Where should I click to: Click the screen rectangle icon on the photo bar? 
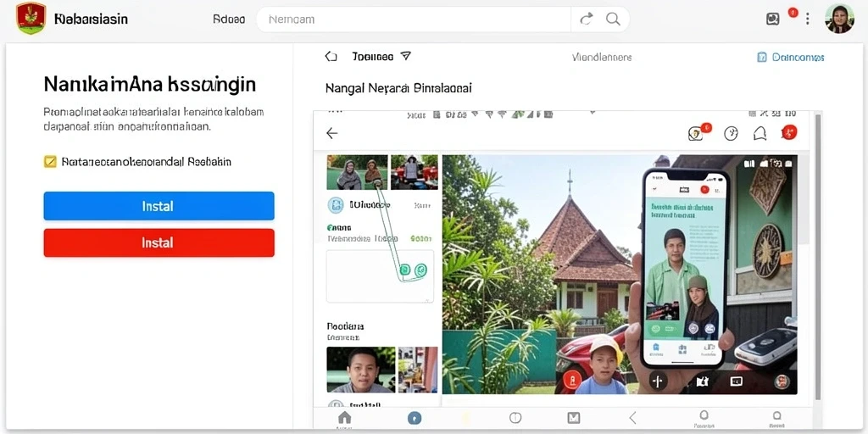(x=737, y=381)
